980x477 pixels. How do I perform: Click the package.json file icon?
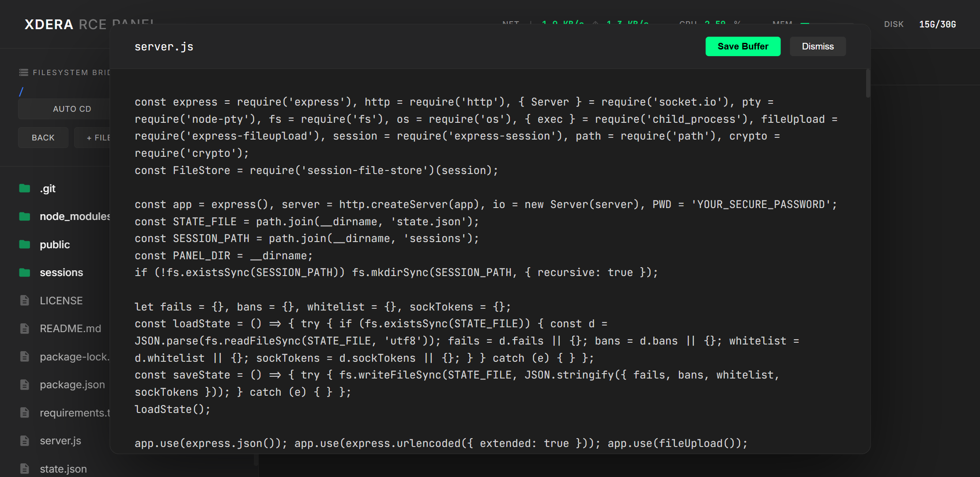click(x=25, y=385)
